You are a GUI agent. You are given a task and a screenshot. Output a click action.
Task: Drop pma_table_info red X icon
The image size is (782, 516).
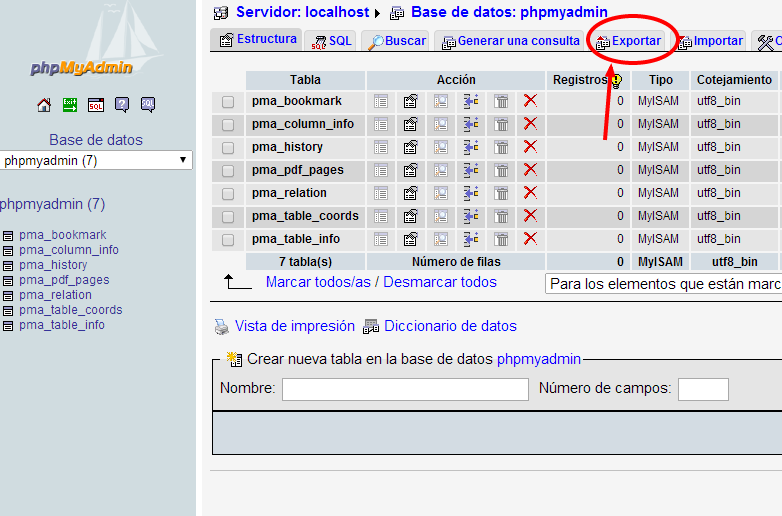[x=530, y=238]
